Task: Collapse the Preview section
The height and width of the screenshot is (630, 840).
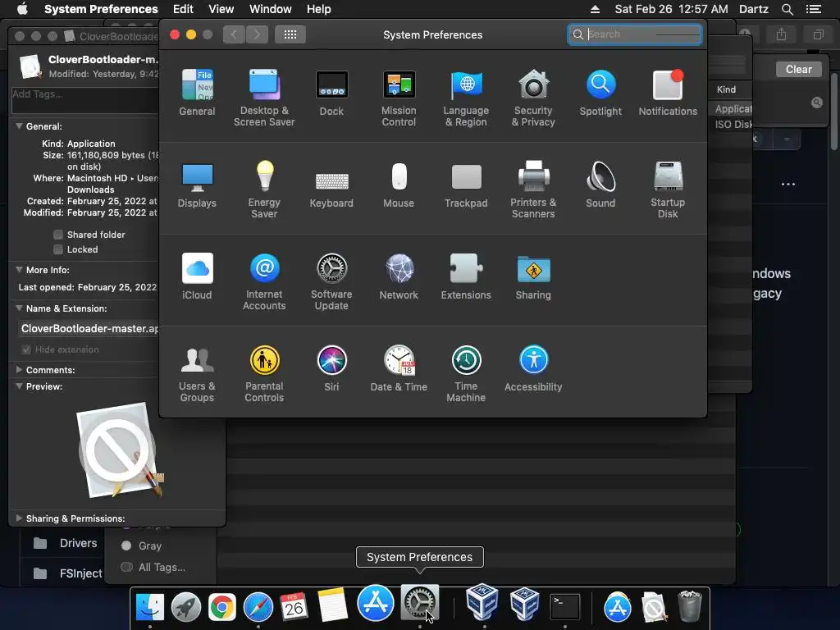Action: point(20,386)
